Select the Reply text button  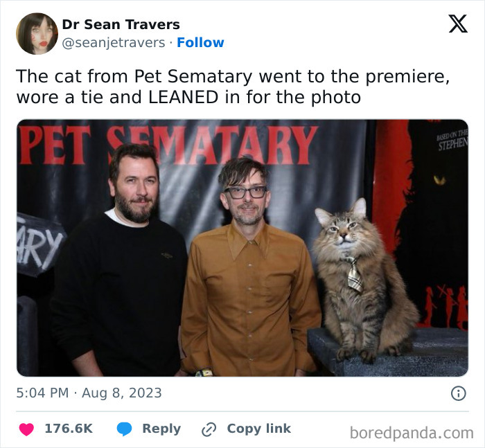point(161,429)
